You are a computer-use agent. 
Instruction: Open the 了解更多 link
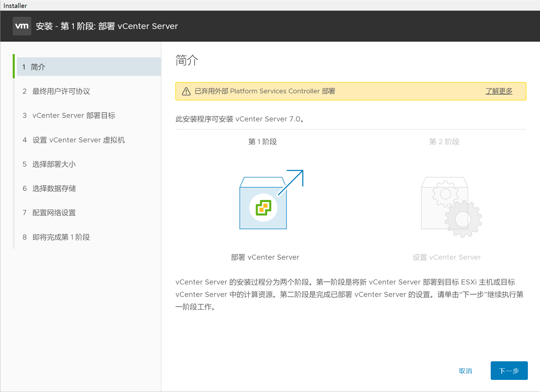(499, 91)
